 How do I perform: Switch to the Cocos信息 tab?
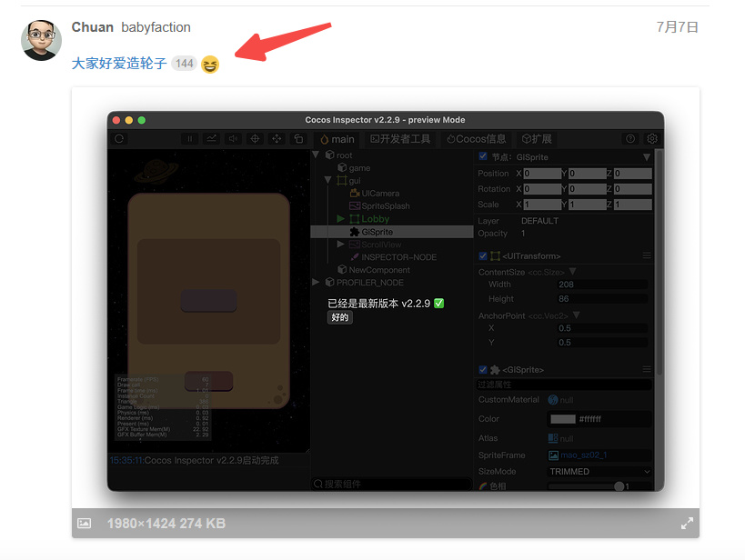click(476, 139)
